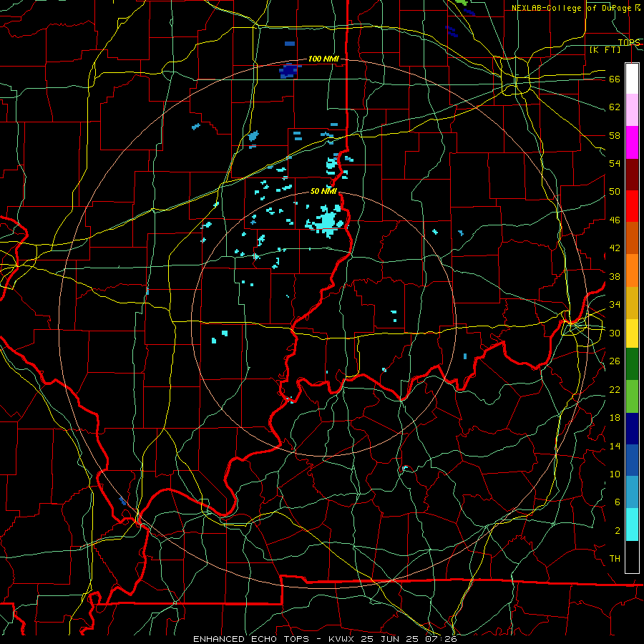644x644 pixels.
Task: Click the legend value '30'
Action: pyautogui.click(x=615, y=333)
